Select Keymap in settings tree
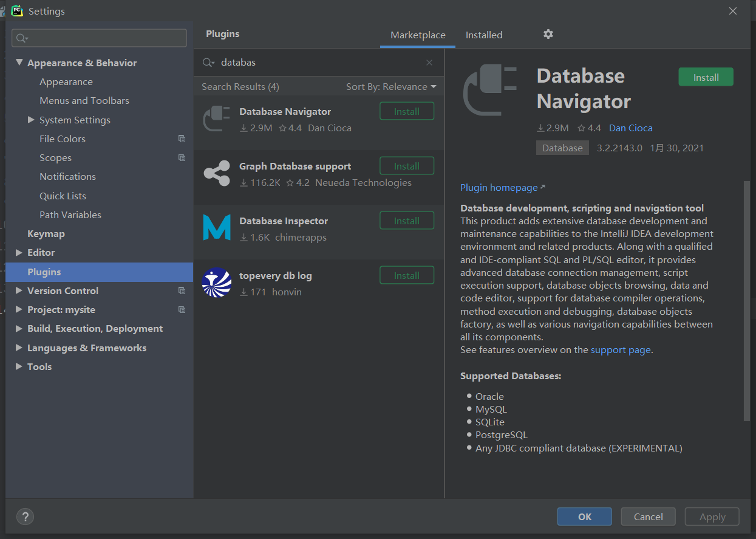This screenshot has height=539, width=756. pos(46,233)
